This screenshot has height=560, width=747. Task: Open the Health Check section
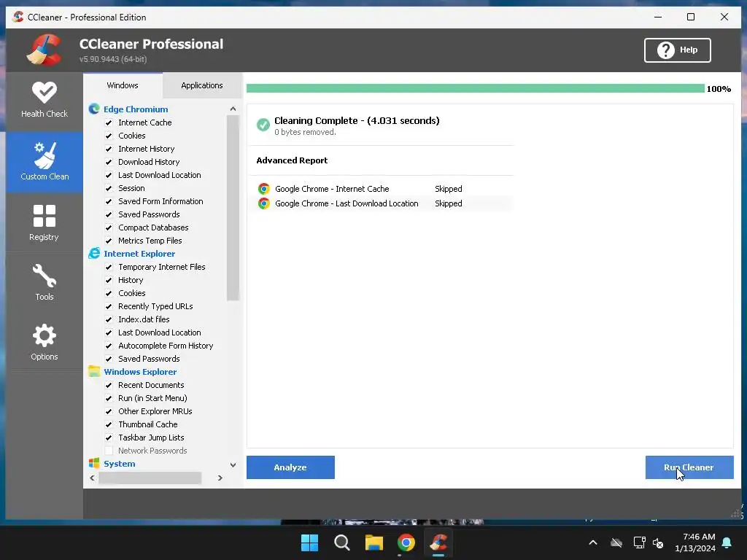[x=44, y=100]
